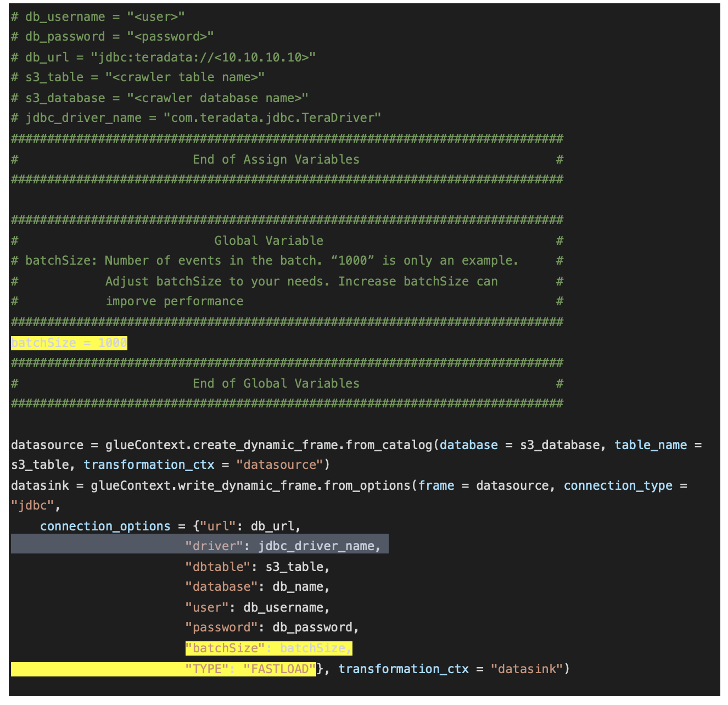Image resolution: width=728 pixels, height=705 pixels.
Task: Click the highlighted batchSize = 1000 line
Action: pos(69,343)
